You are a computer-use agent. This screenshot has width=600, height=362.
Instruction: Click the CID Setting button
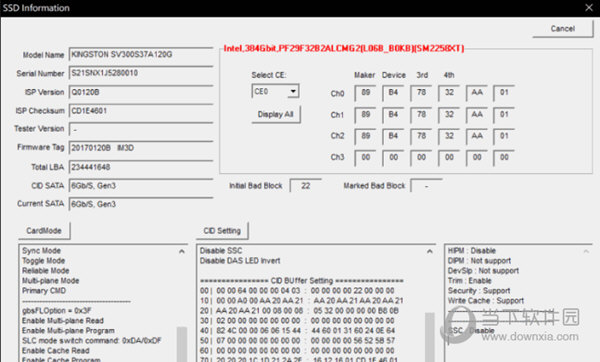tap(222, 231)
